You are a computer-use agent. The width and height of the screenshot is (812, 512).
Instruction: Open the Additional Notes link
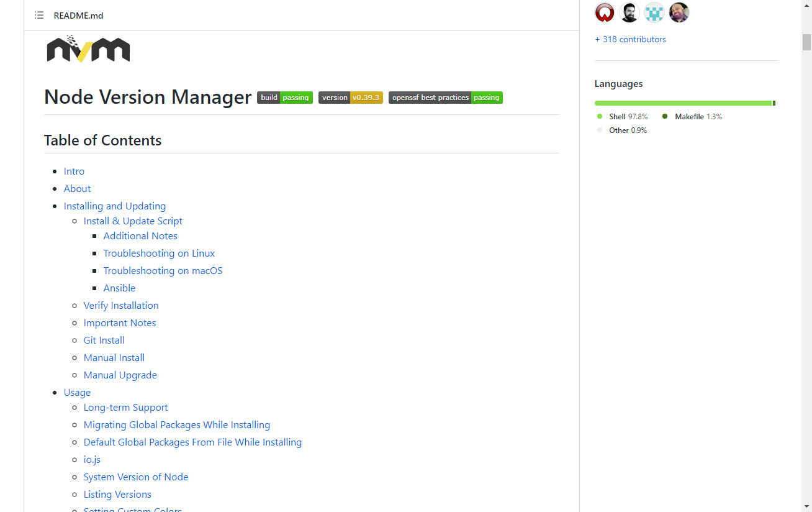(x=140, y=236)
